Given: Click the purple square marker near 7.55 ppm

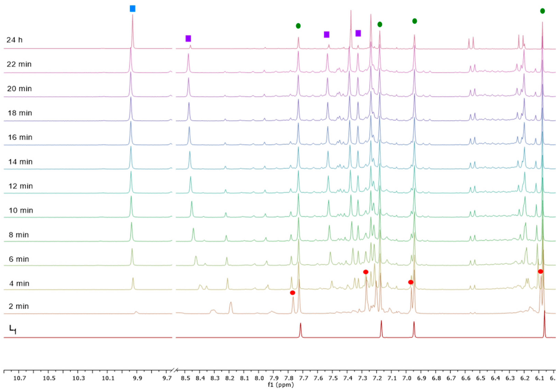Looking at the screenshot, I should pos(326,35).
